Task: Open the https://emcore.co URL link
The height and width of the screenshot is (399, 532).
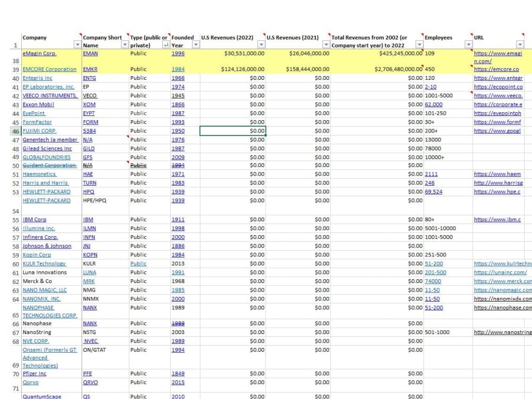Action: click(496, 69)
